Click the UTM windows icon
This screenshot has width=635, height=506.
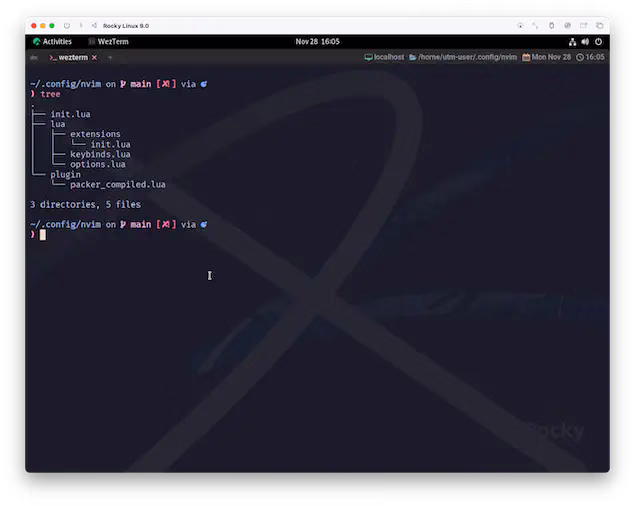(600, 26)
